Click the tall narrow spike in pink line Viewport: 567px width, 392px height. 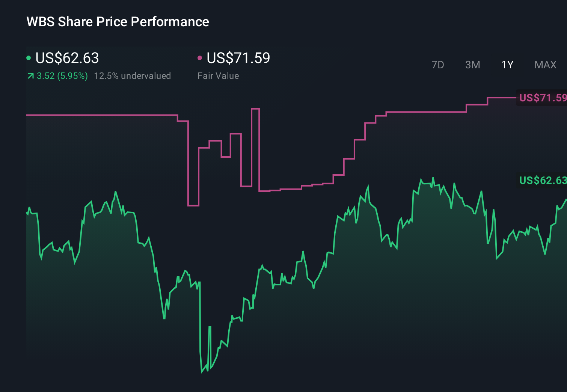(x=255, y=109)
